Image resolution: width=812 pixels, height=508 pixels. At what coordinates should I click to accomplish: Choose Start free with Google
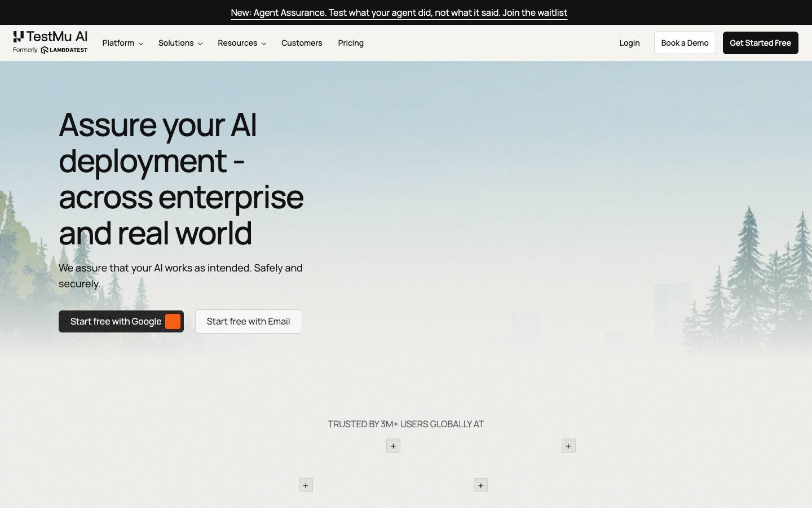click(121, 321)
